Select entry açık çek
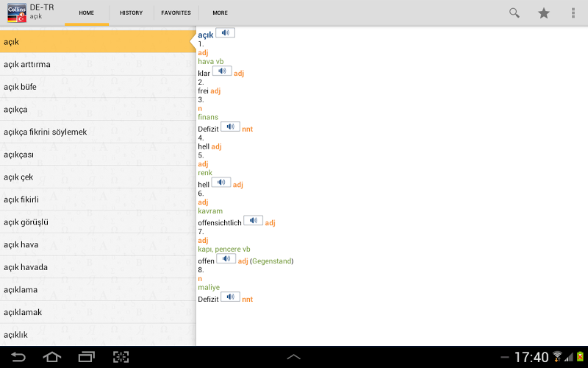This screenshot has height=368, width=588. [98, 177]
